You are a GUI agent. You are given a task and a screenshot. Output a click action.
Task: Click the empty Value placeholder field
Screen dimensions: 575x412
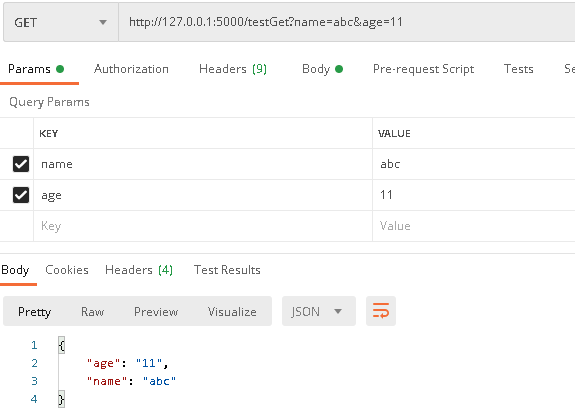coord(473,226)
